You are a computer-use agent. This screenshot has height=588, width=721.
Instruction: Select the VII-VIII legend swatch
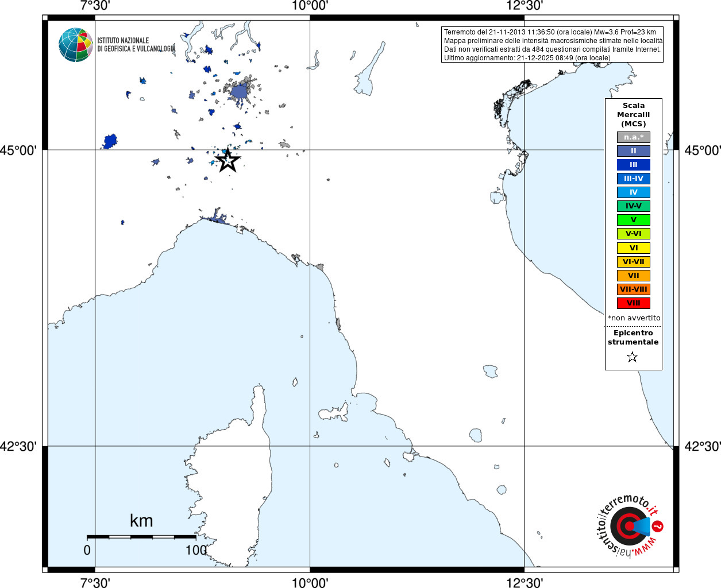(634, 289)
